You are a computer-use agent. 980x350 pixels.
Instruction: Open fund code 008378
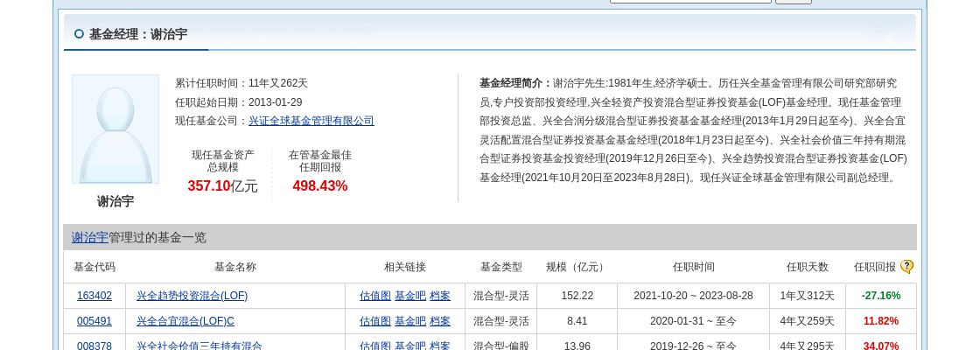(x=94, y=346)
